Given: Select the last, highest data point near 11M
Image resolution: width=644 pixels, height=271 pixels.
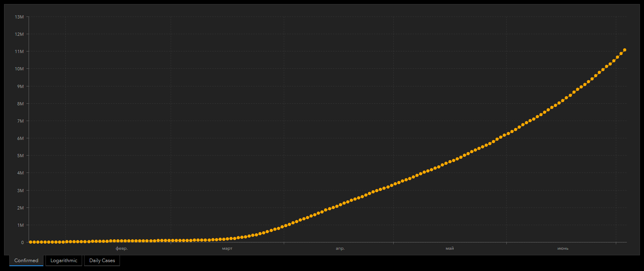Looking at the screenshot, I should pyautogui.click(x=625, y=50).
